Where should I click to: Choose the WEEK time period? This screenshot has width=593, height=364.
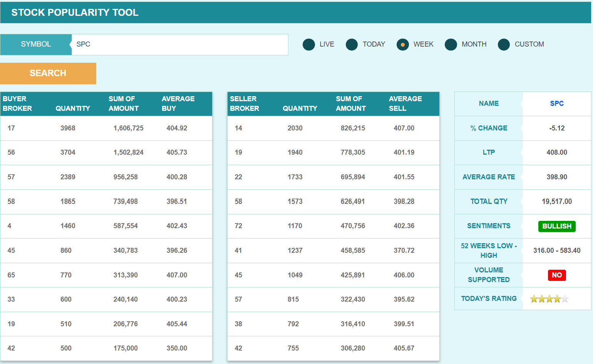[402, 45]
